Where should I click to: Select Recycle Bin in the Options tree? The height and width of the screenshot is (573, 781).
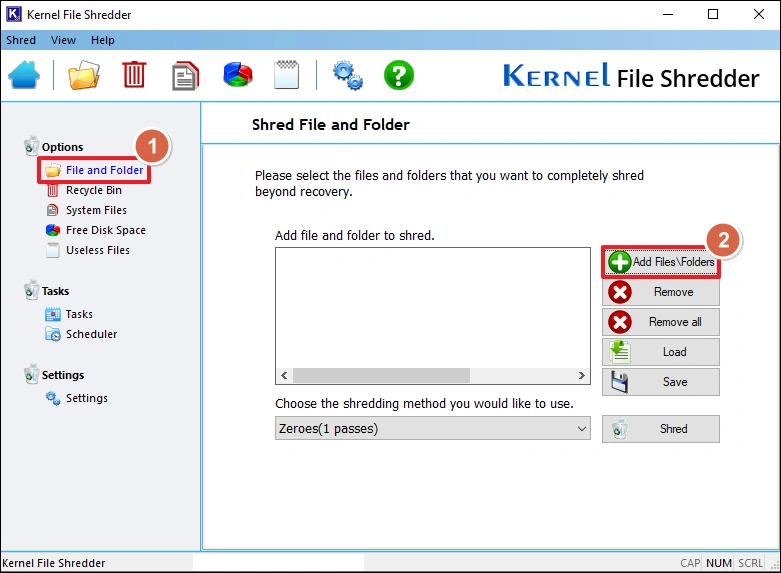point(93,190)
